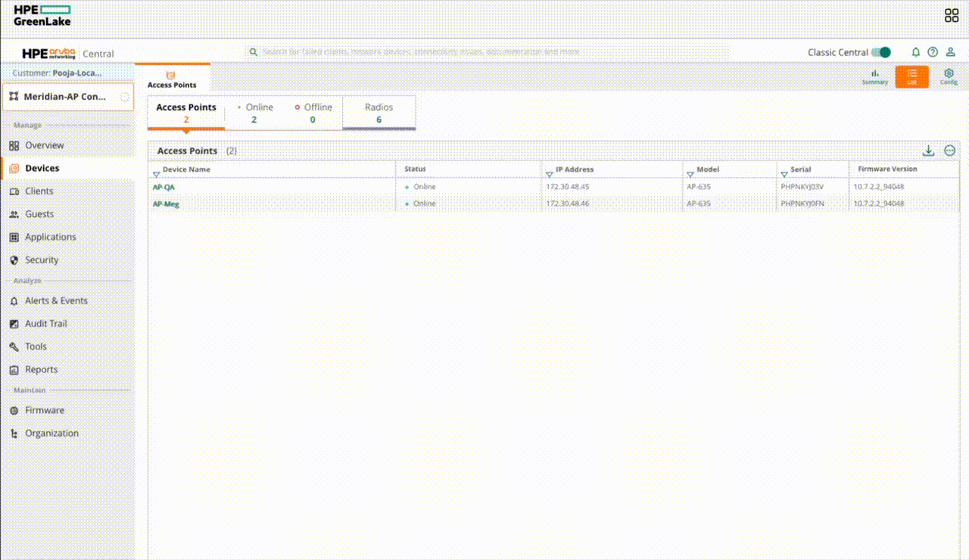
Task: Select the Access Points count tab
Action: [186, 113]
